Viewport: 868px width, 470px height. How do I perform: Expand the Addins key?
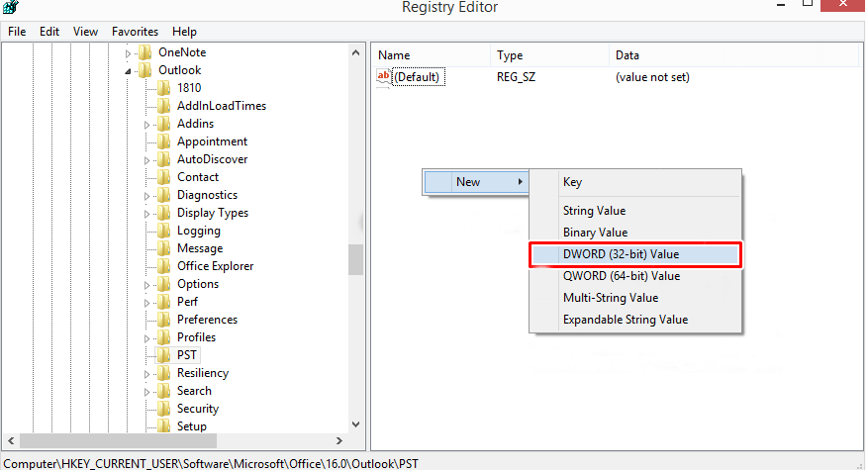(146, 125)
